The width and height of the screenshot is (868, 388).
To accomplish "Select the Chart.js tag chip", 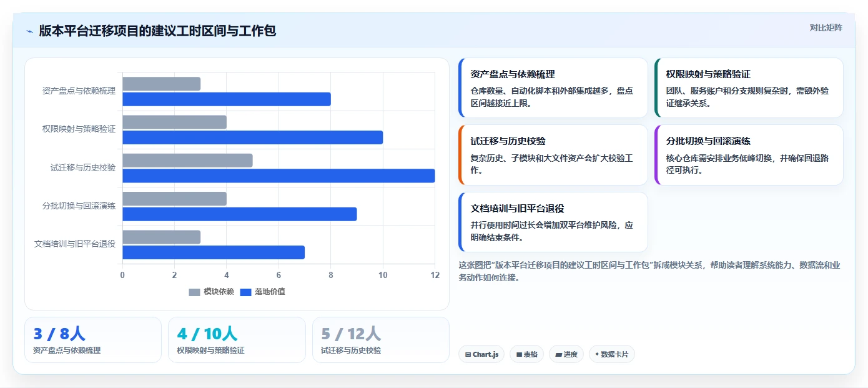I will (481, 354).
